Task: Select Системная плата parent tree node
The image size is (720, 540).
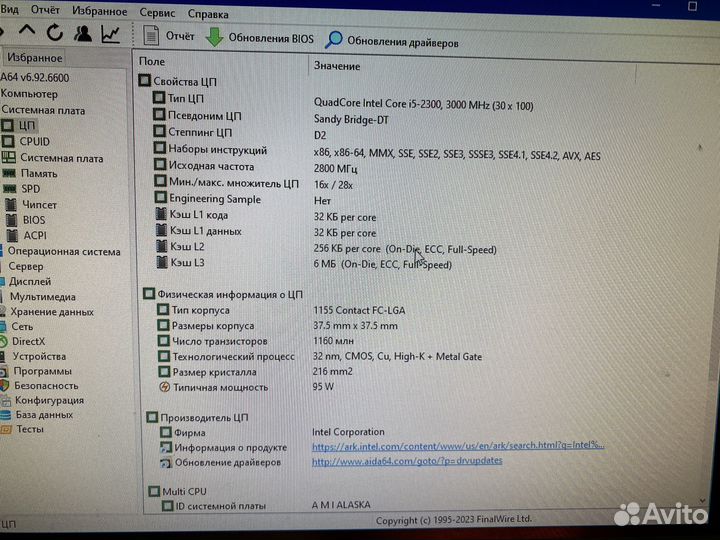Action: click(43, 110)
